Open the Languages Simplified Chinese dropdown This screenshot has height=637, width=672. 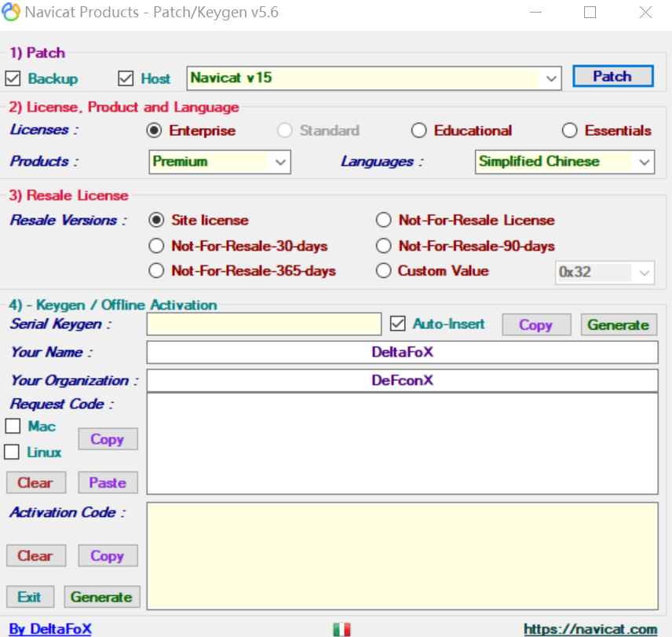pos(564,162)
